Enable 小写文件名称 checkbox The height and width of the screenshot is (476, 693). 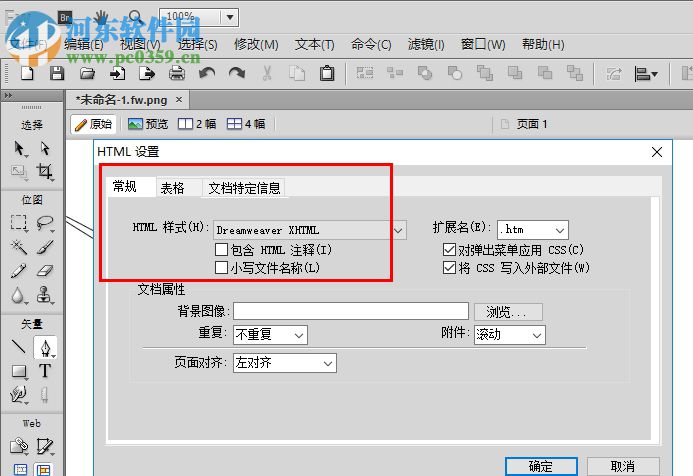click(x=221, y=267)
